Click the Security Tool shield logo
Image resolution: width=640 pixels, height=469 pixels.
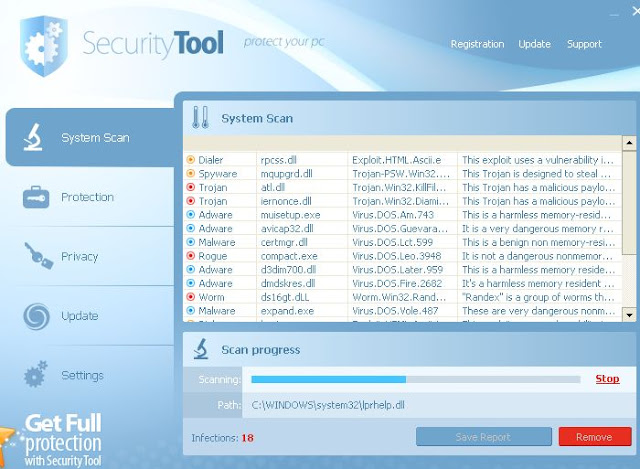point(44,46)
